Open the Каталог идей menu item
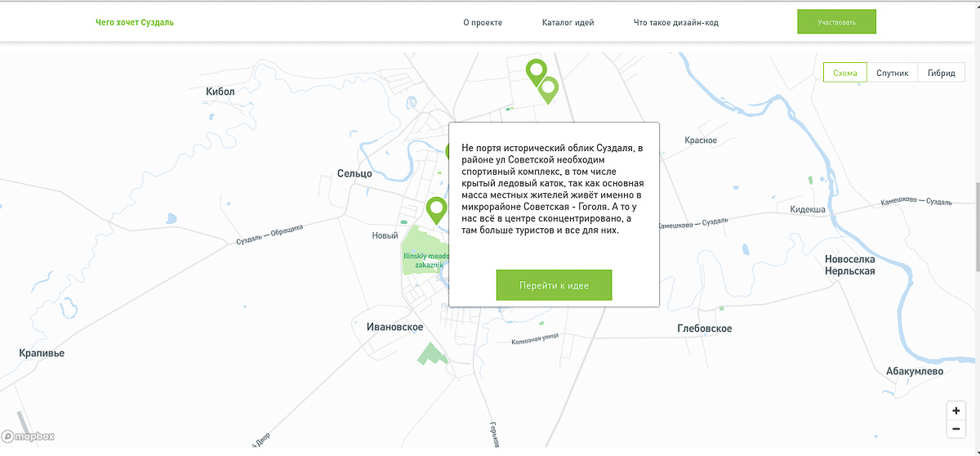980x456 pixels. [568, 23]
